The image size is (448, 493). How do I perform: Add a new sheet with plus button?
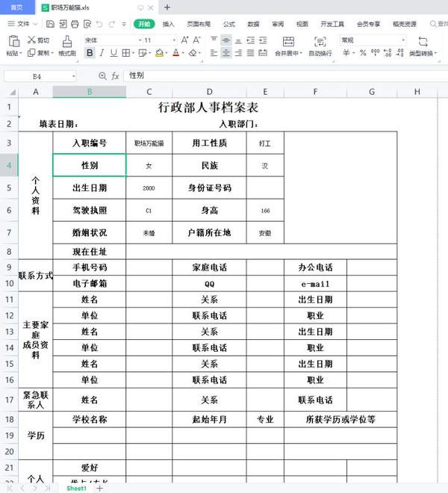[x=99, y=488]
